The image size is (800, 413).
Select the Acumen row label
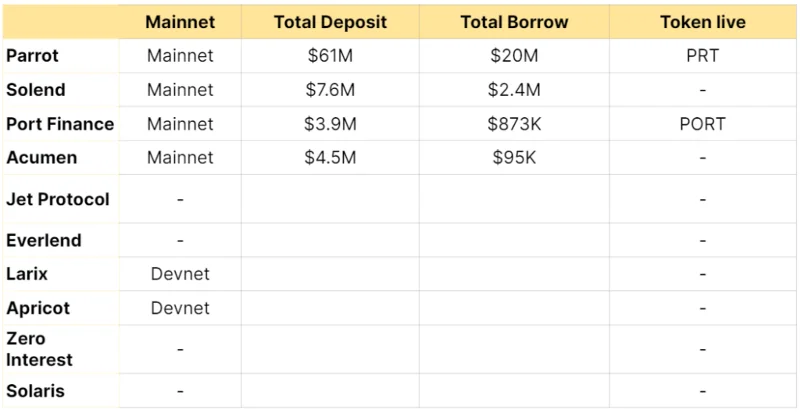[x=42, y=158]
